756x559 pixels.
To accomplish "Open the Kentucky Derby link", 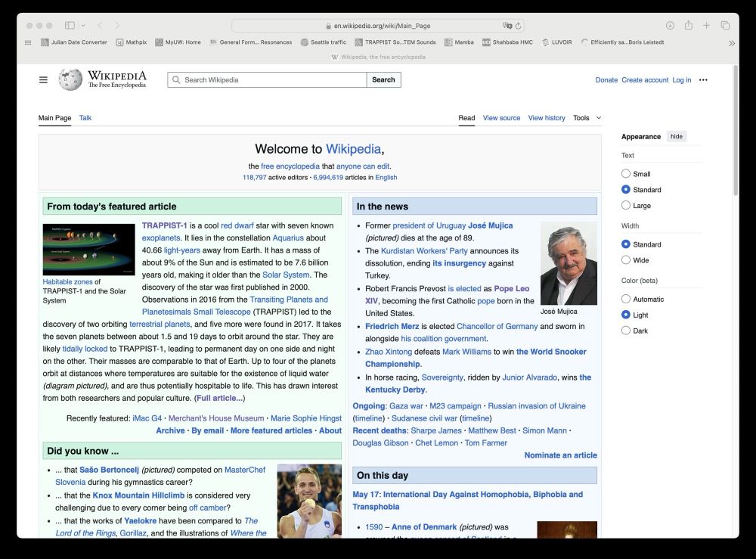I will [x=395, y=390].
